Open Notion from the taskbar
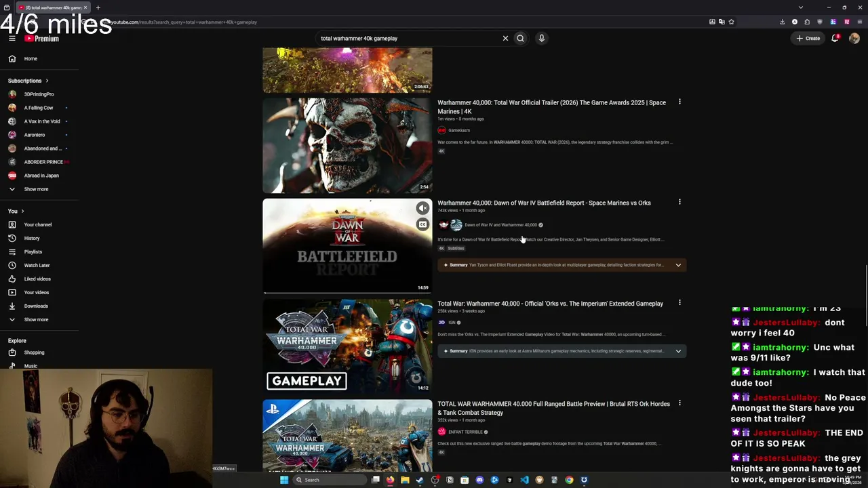This screenshot has height=488, width=868. 450,480
